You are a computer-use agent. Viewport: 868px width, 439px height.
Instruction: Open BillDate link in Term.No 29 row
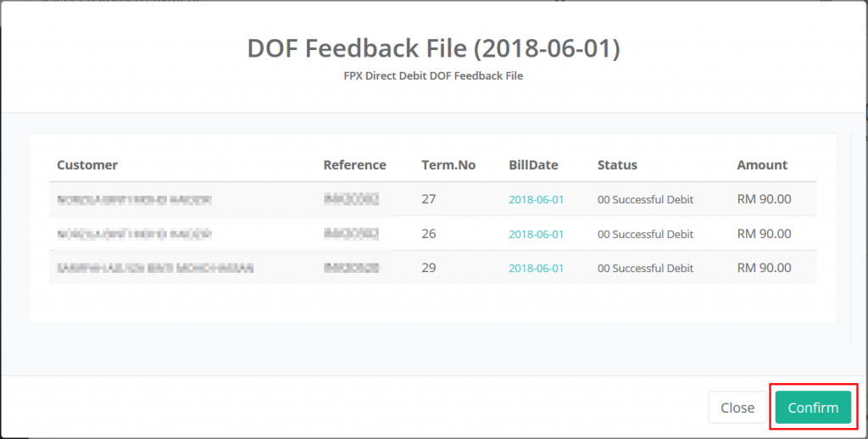point(536,268)
